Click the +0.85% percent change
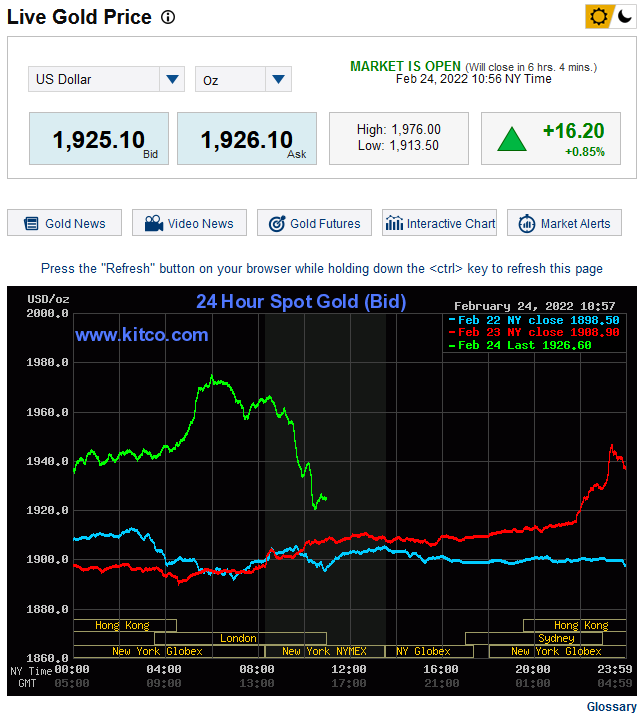Image resolution: width=644 pixels, height=714 pixels. [x=585, y=152]
